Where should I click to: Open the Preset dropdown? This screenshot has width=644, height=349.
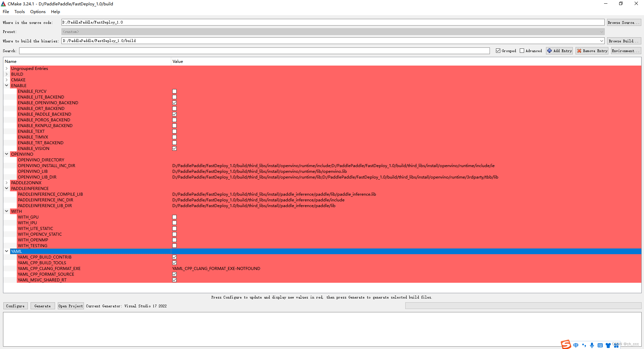(333, 32)
